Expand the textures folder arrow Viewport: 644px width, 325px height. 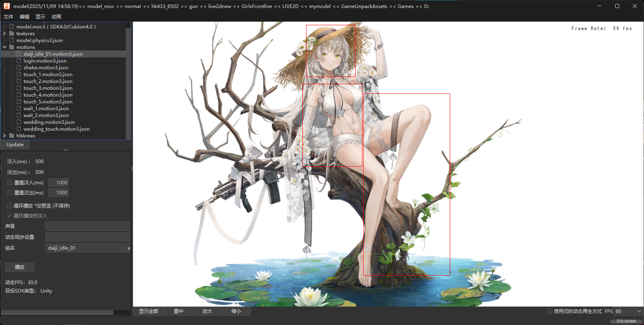4,33
